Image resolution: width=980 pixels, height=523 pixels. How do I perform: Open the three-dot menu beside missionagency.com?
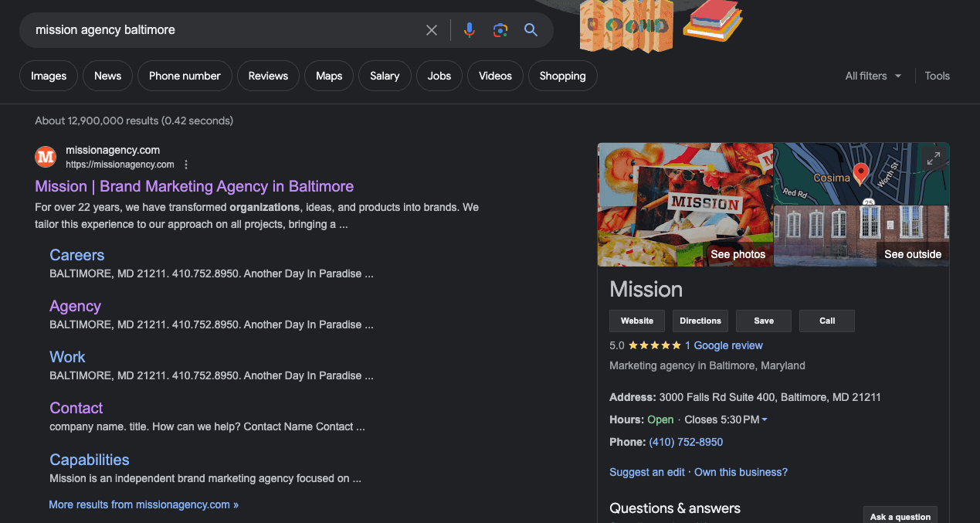(186, 165)
